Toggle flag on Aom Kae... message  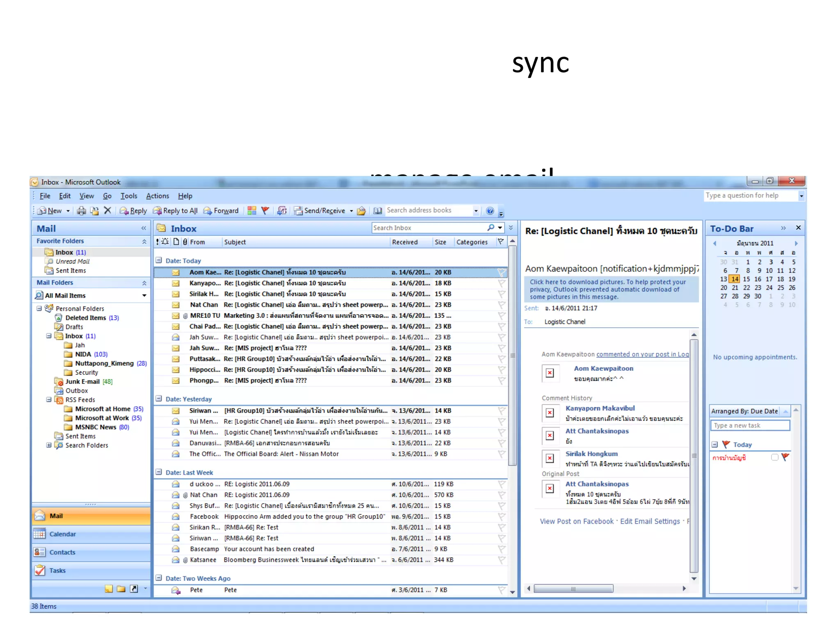[502, 272]
